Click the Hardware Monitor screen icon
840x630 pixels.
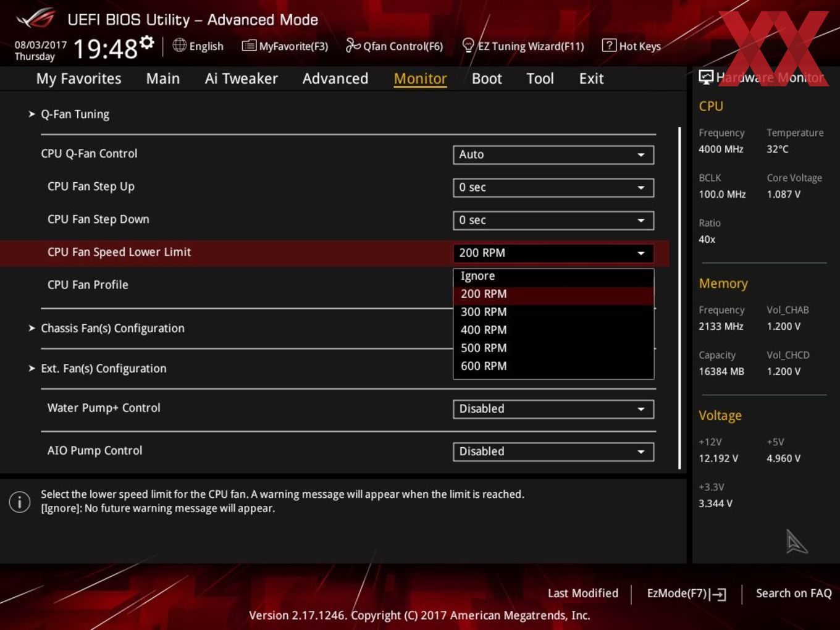tap(706, 77)
